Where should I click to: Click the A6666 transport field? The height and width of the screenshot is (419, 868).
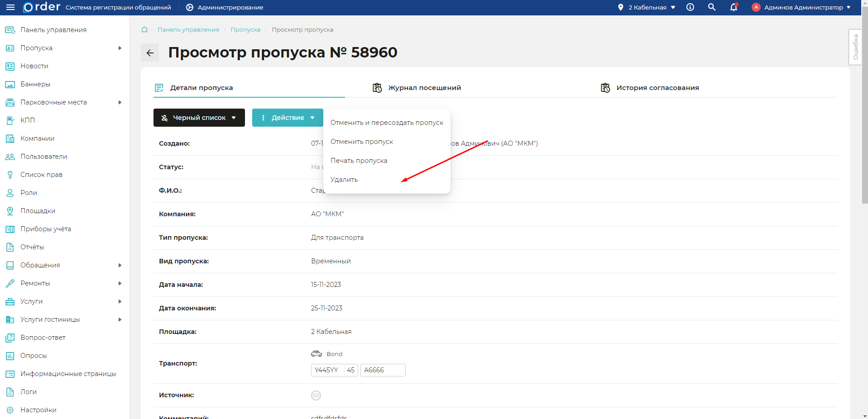pos(383,370)
